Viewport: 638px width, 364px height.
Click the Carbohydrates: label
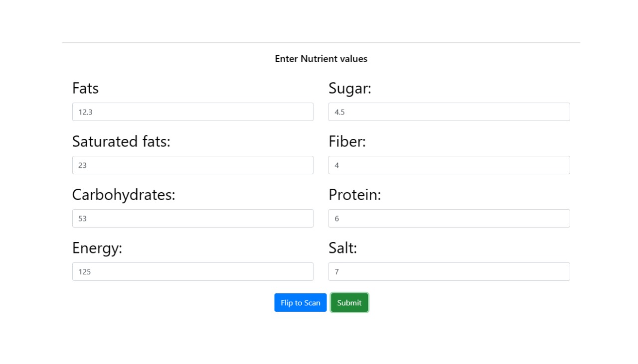coord(124,195)
